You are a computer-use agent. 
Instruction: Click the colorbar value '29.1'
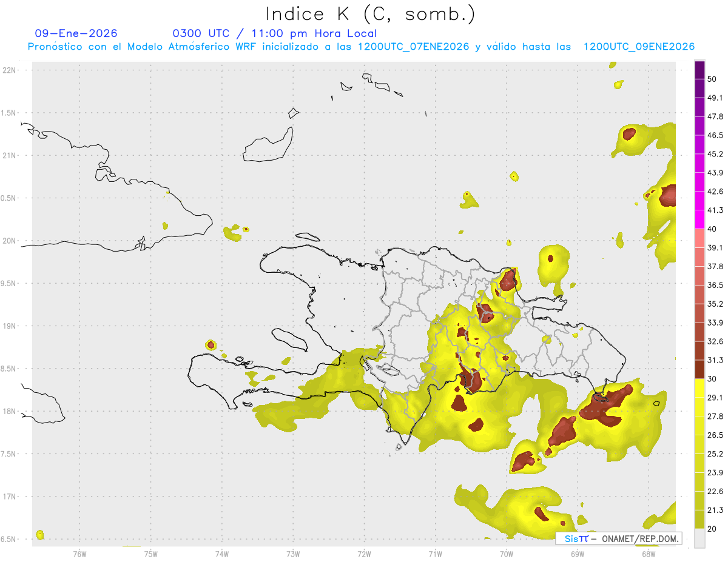pyautogui.click(x=715, y=398)
